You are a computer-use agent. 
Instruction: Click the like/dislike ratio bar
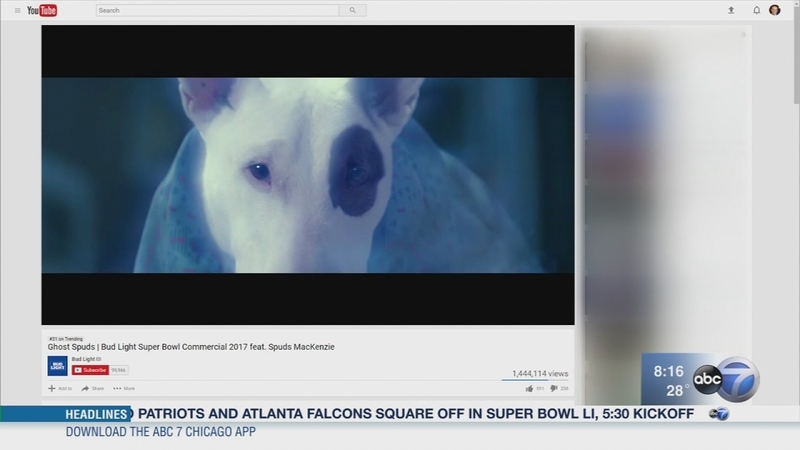click(x=535, y=380)
